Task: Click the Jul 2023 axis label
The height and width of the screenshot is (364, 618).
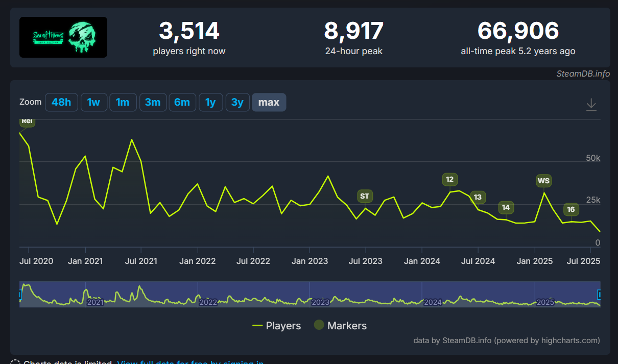Action: 366,261
